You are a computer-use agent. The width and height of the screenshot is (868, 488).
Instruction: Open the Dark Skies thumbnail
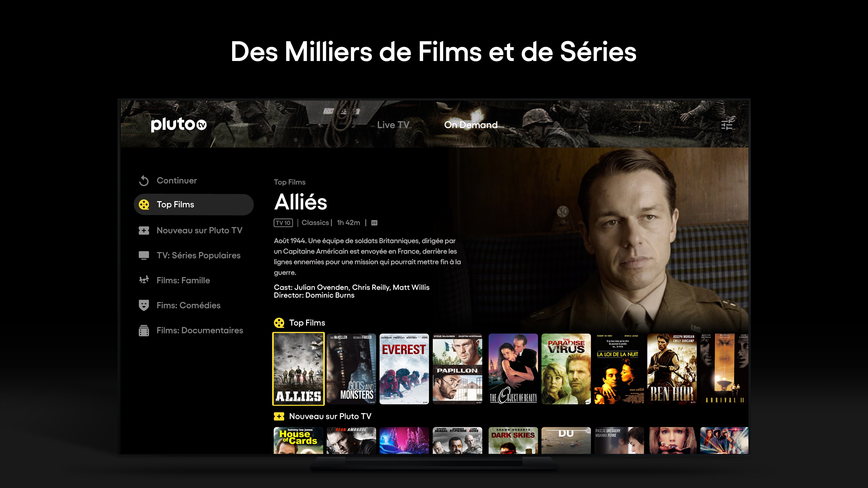click(513, 441)
